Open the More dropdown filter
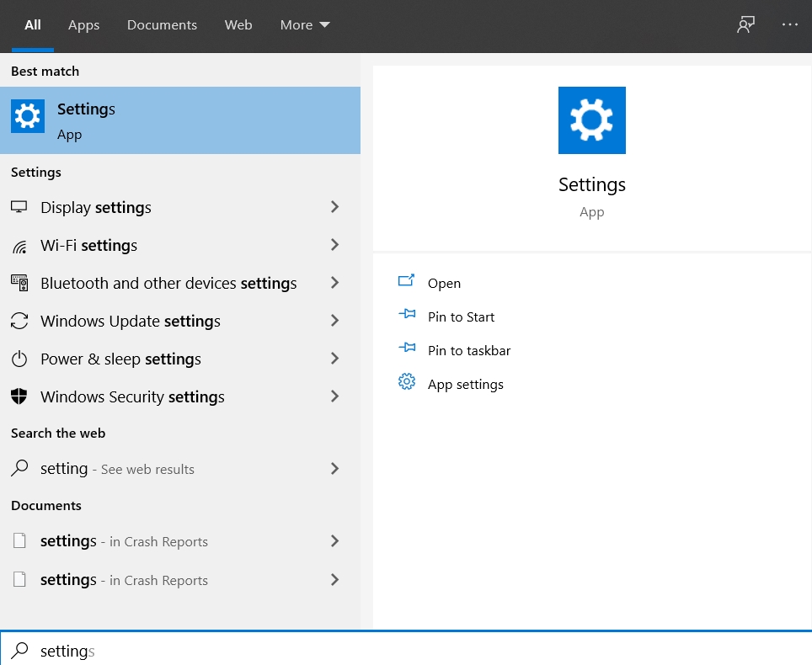This screenshot has height=665, width=812. (304, 25)
